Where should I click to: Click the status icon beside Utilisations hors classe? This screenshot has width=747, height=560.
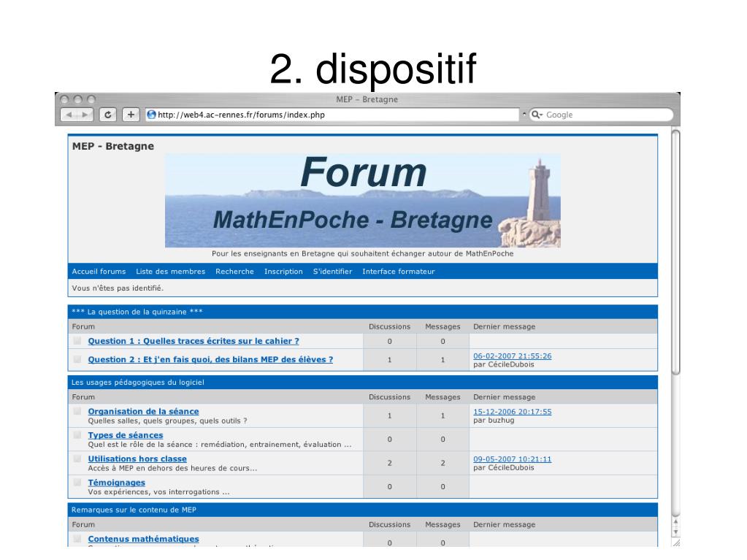(x=77, y=459)
